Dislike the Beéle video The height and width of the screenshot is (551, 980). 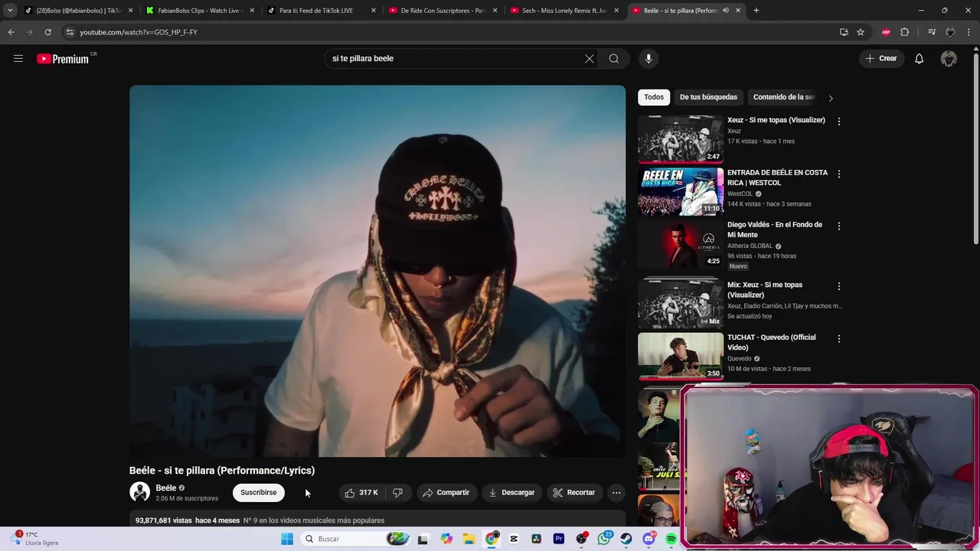click(x=397, y=493)
